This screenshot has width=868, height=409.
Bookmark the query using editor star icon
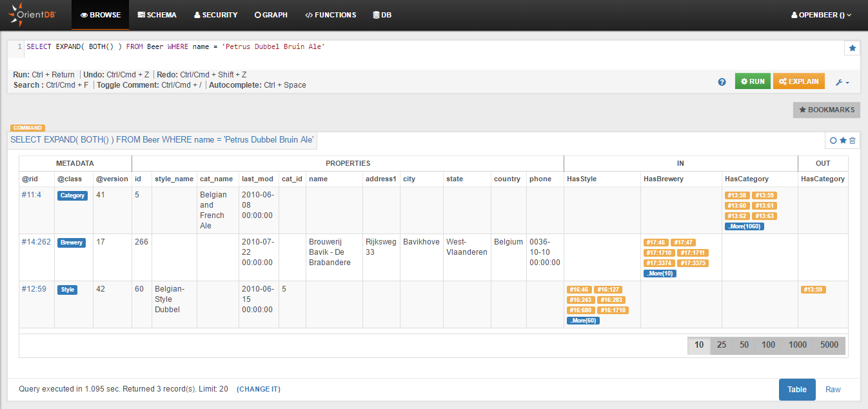[x=852, y=48]
